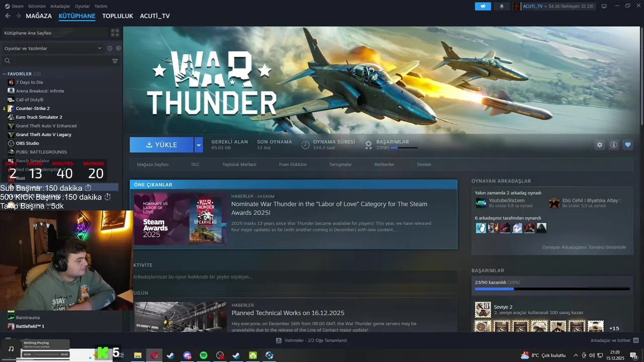644x362 pixels.
Task: Open Discord from the taskbar
Action: tap(187, 355)
